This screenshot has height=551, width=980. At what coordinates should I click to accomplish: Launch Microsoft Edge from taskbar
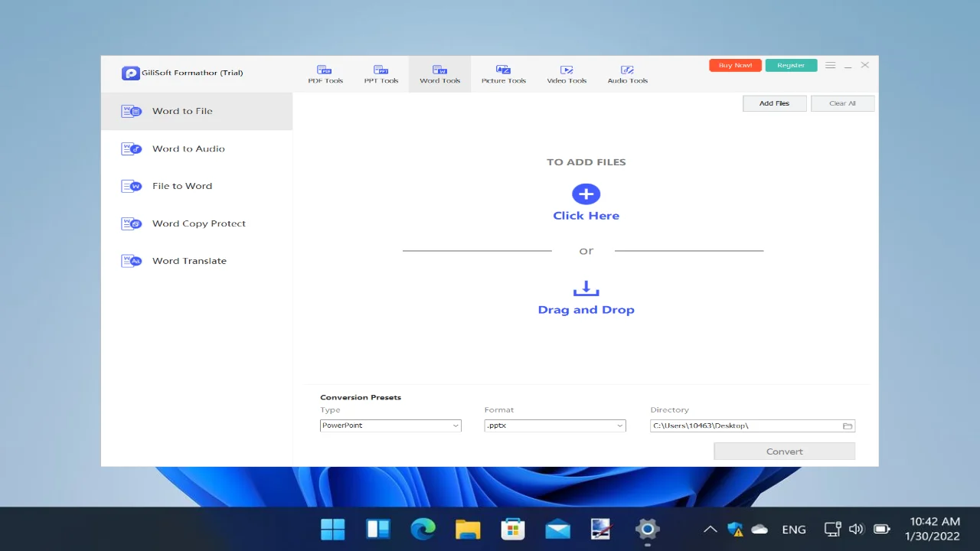[x=423, y=529]
